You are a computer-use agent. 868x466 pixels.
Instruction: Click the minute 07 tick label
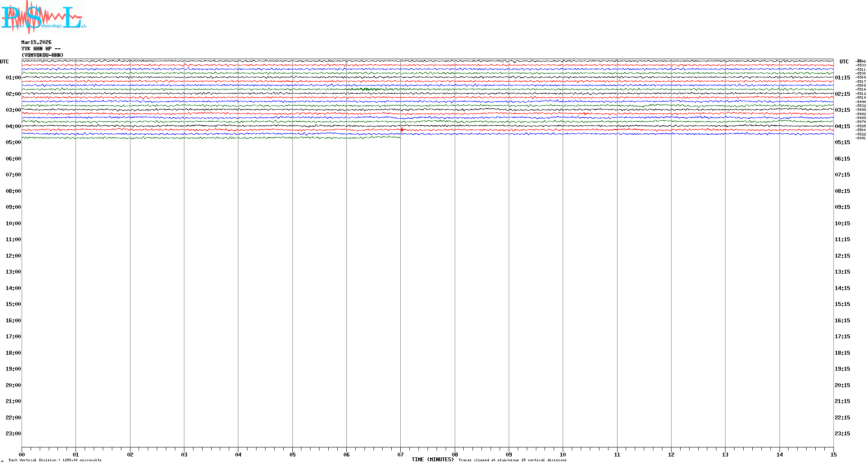(400, 455)
